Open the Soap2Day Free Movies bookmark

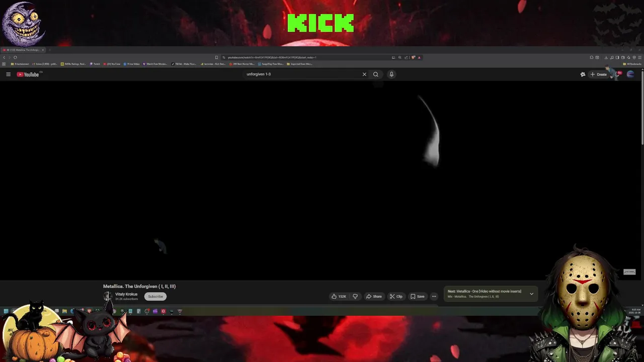[x=271, y=64]
